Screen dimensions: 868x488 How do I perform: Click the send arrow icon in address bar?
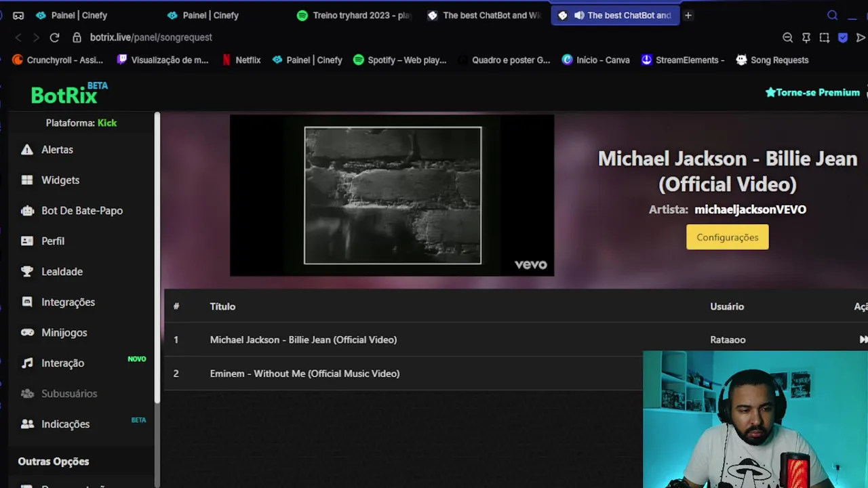point(861,37)
